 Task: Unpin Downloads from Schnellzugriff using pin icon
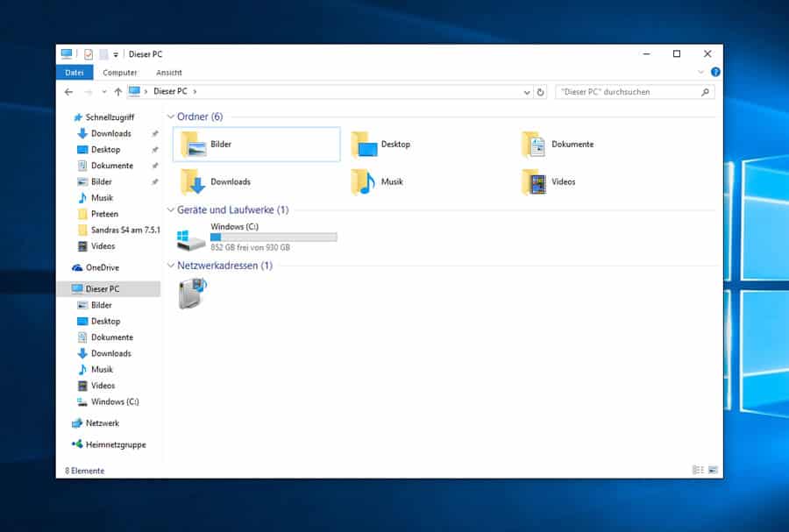pos(154,134)
